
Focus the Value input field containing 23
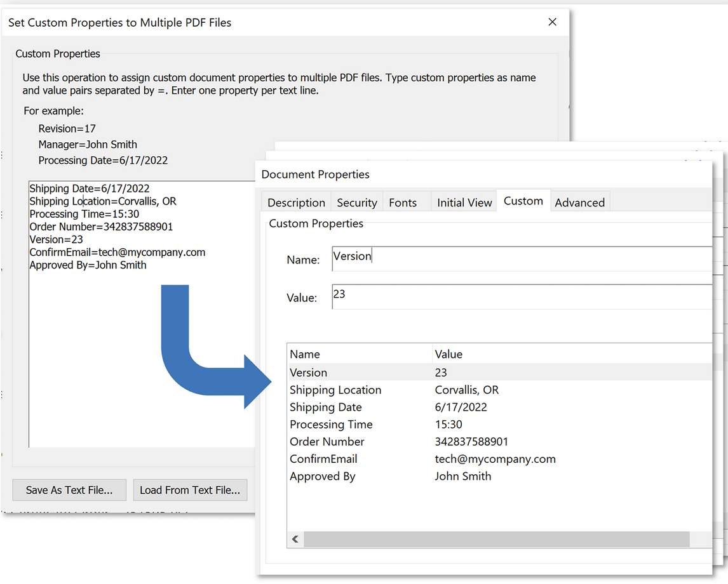click(x=522, y=296)
